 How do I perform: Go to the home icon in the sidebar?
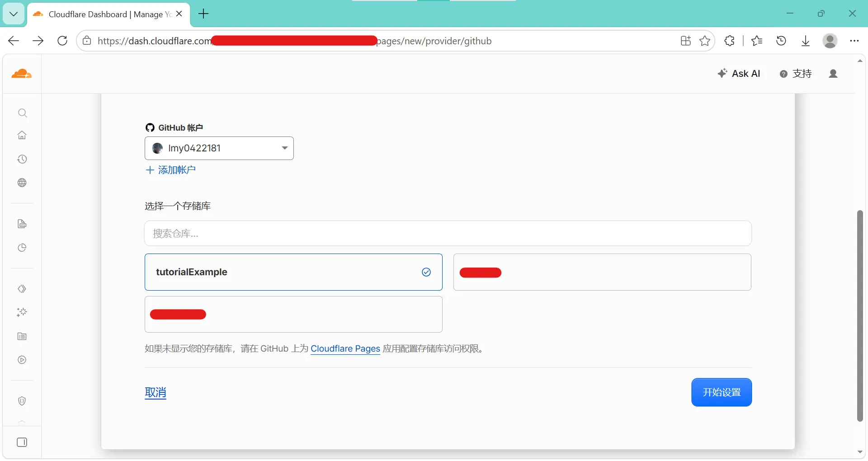(x=22, y=135)
